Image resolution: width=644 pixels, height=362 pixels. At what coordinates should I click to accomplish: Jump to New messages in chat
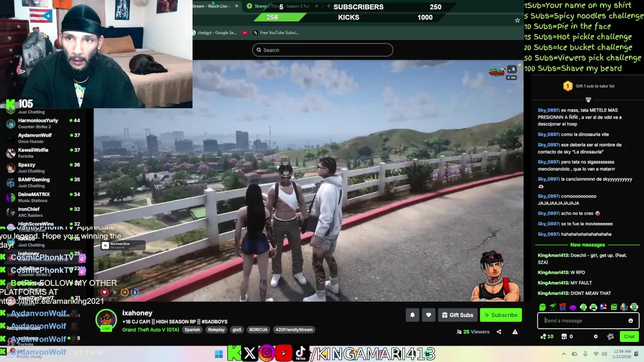point(587,245)
